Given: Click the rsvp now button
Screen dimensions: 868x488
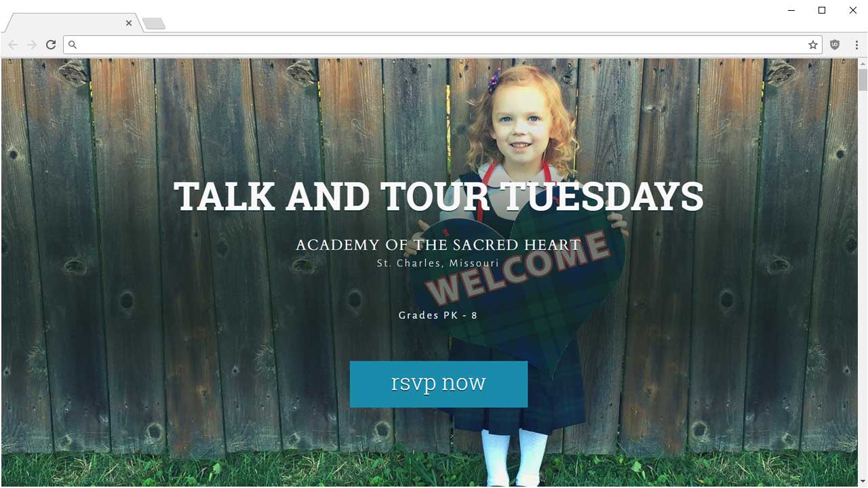Looking at the screenshot, I should 439,384.
